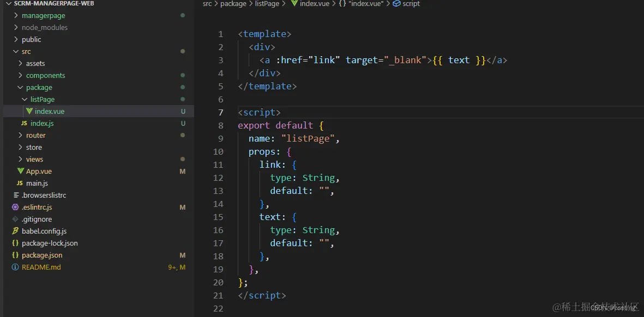Click the index.vue breadcrumb segment

(x=315, y=4)
